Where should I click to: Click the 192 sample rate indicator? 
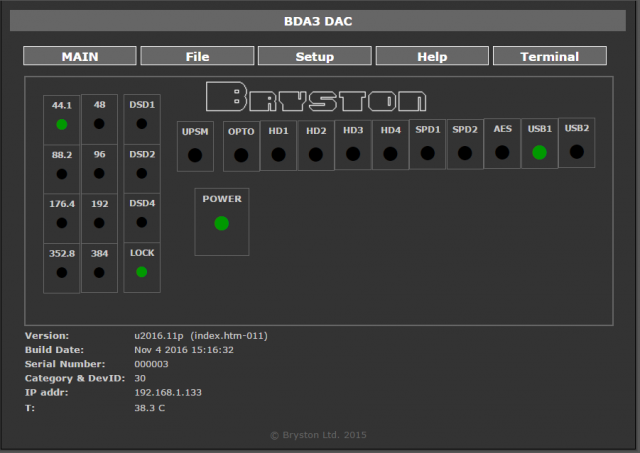[x=99, y=218]
